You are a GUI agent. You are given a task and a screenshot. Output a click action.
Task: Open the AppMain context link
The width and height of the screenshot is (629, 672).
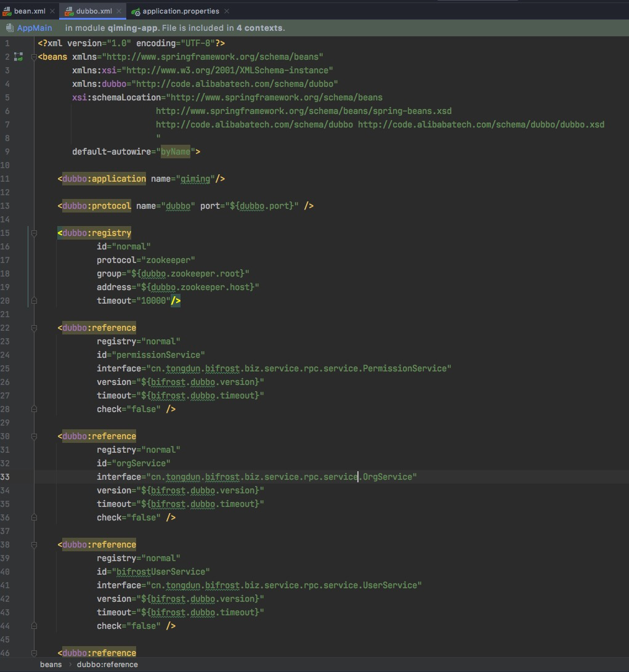pyautogui.click(x=34, y=28)
